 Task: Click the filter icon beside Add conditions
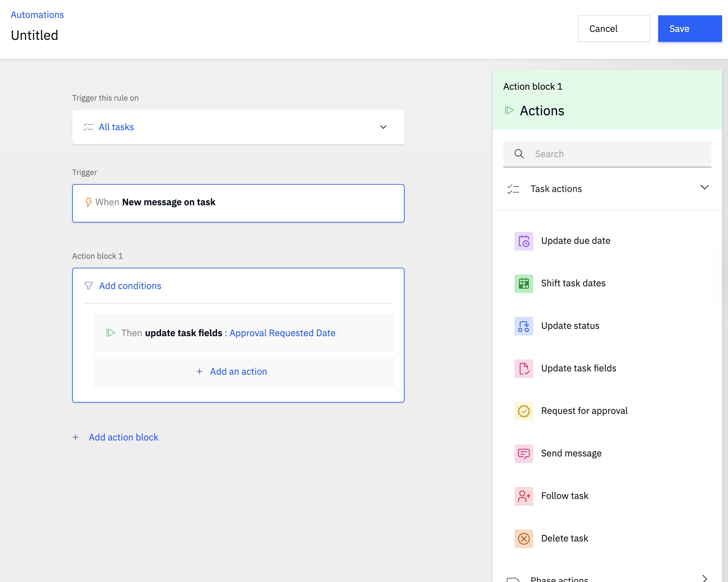pos(88,286)
